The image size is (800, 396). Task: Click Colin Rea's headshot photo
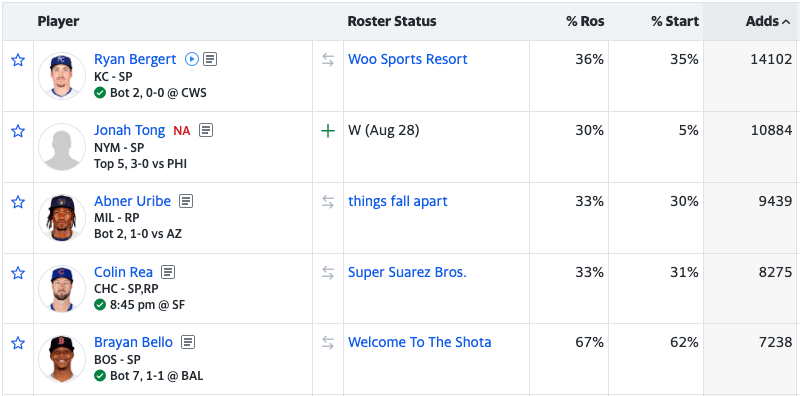click(62, 288)
